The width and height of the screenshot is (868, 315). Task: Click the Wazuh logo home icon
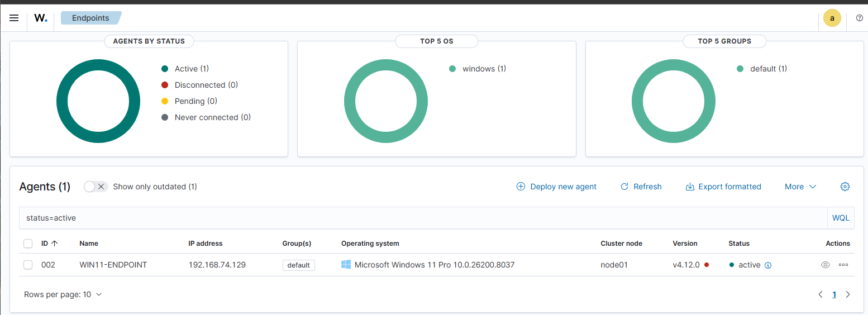pyautogui.click(x=41, y=18)
